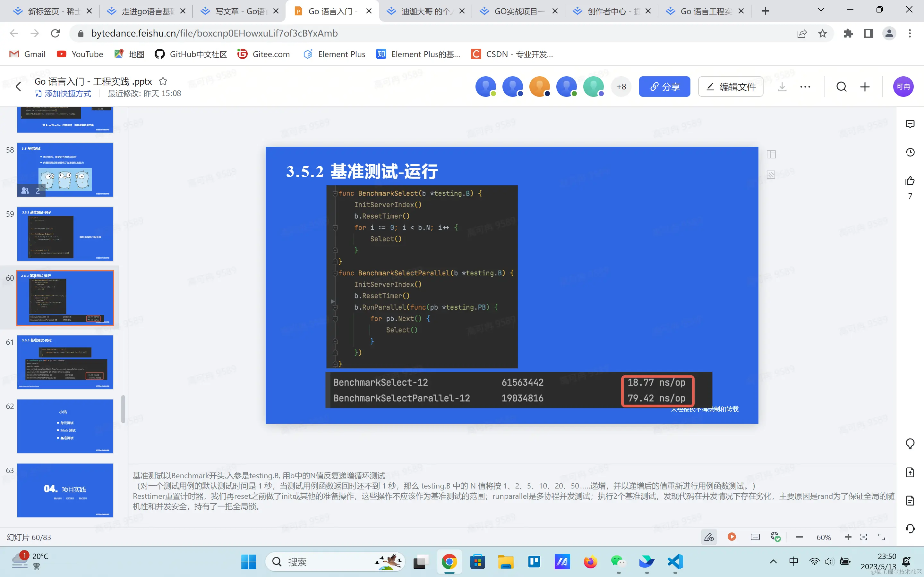Screen dimensions: 924x577
Task: Select slide 61 thumbnail 基准测试-优化
Action: tap(65, 362)
